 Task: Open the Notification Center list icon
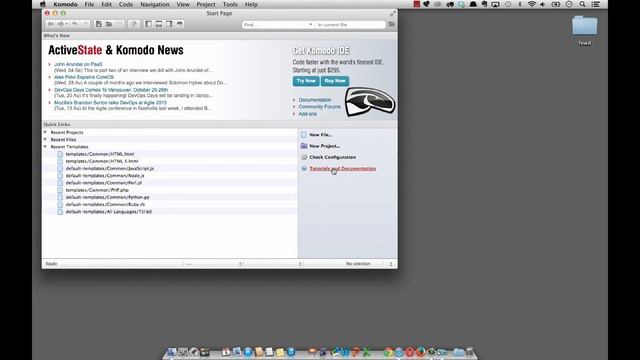[596, 4]
